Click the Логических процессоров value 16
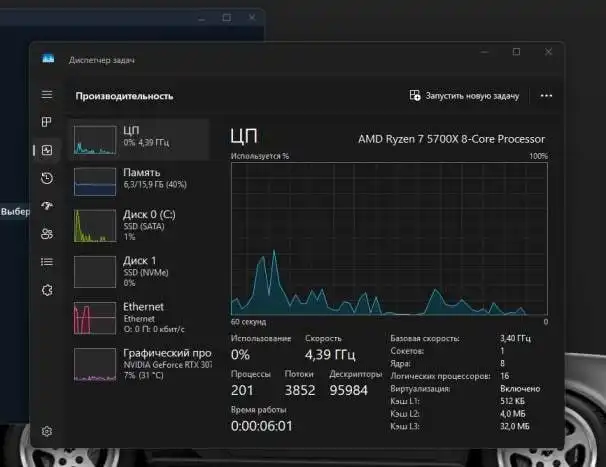The width and height of the screenshot is (606, 467). pos(504,376)
